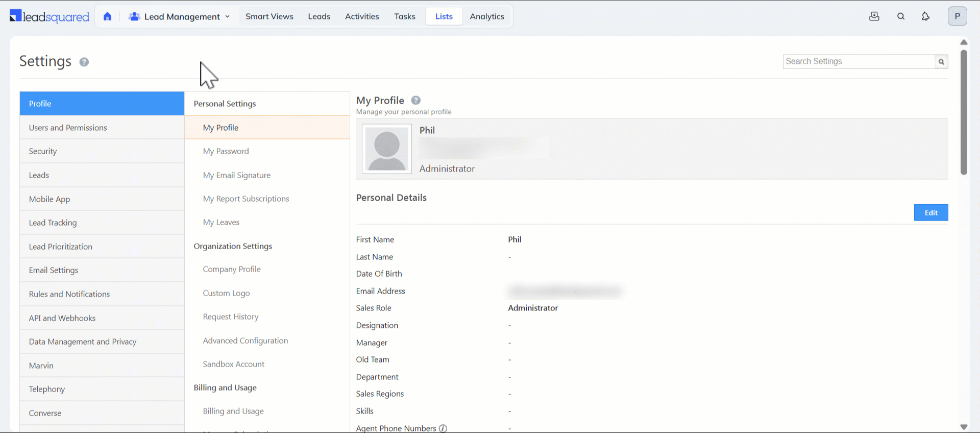
Task: Click the Organization Settings section header
Action: (x=233, y=246)
